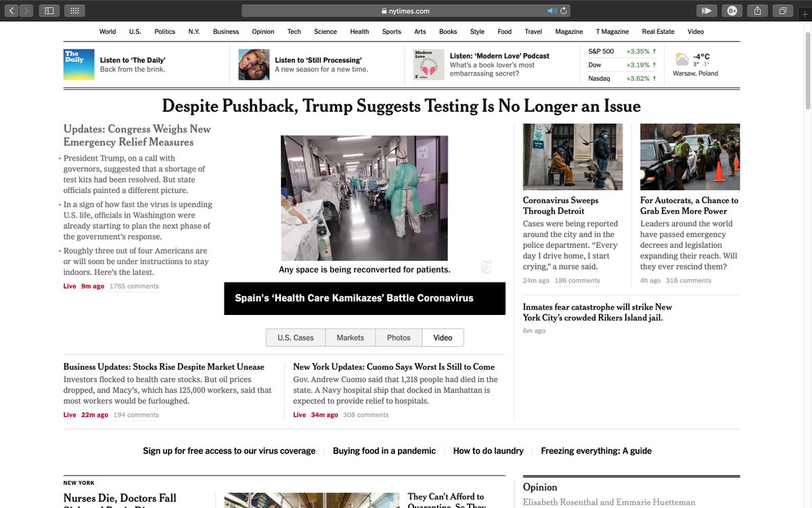Image resolution: width=812 pixels, height=508 pixels.
Task: Open the Business section
Action: click(226, 31)
